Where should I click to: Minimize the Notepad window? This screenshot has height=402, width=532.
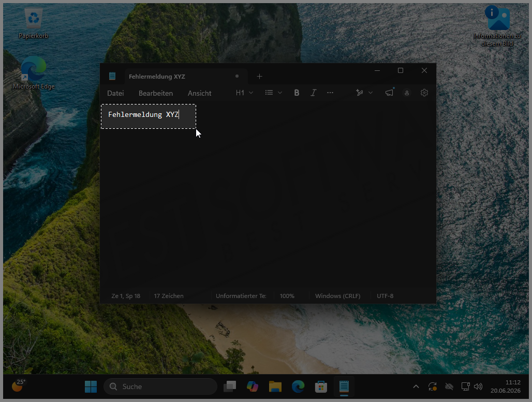click(x=377, y=70)
